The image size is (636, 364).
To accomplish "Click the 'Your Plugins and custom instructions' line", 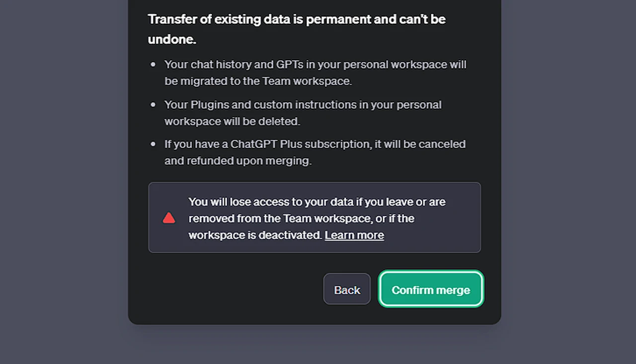I will (303, 105).
